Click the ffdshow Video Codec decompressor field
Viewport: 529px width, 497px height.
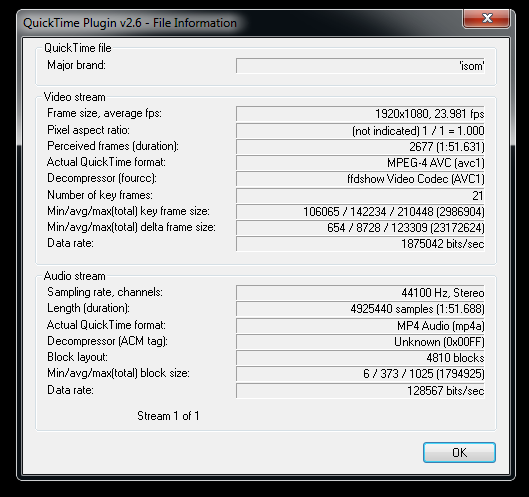(x=360, y=179)
